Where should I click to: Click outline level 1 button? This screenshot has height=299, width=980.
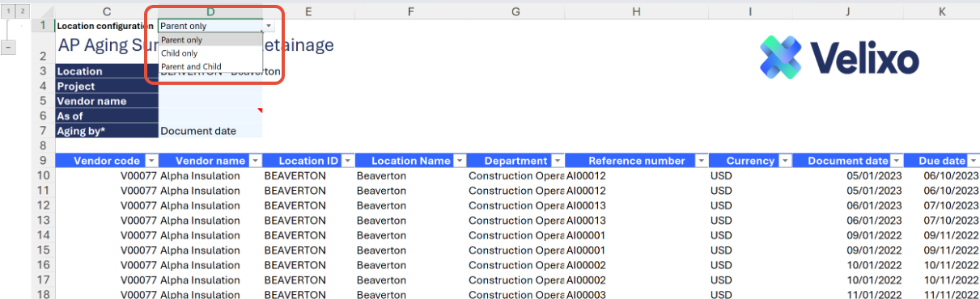pyautogui.click(x=9, y=10)
